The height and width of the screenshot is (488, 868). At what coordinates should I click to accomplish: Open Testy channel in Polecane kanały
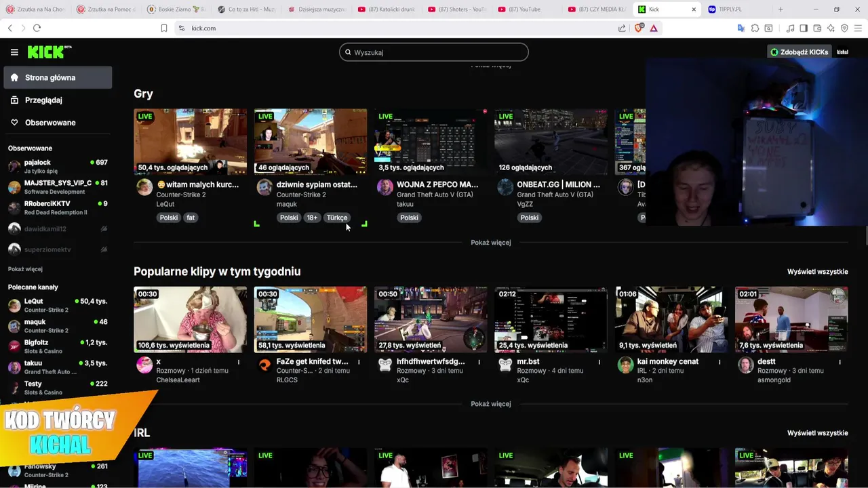pyautogui.click(x=58, y=388)
